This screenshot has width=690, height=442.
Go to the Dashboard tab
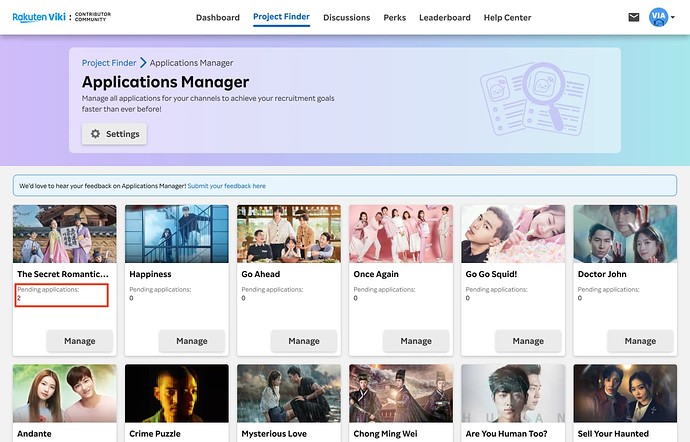point(218,18)
